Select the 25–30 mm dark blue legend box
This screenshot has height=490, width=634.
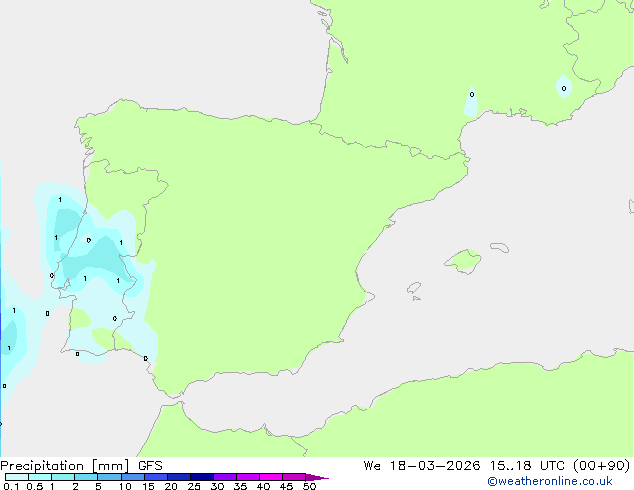coord(202,477)
